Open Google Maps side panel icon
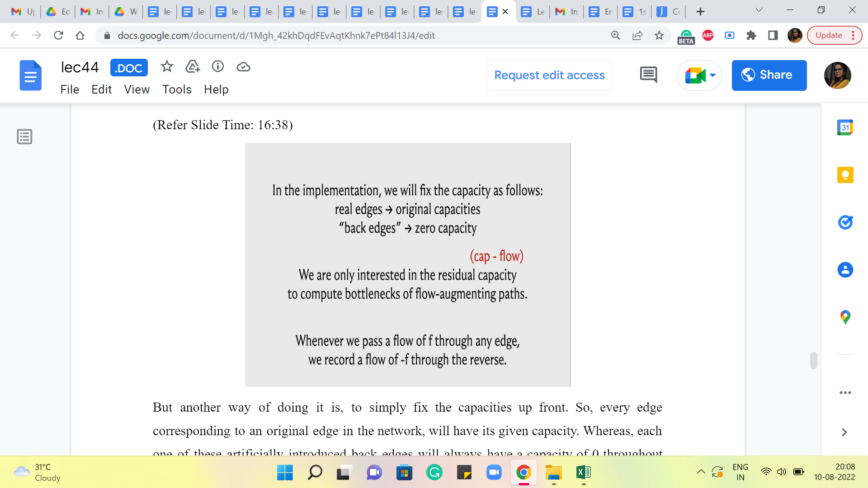Screen dimensions: 868x488 (845, 317)
